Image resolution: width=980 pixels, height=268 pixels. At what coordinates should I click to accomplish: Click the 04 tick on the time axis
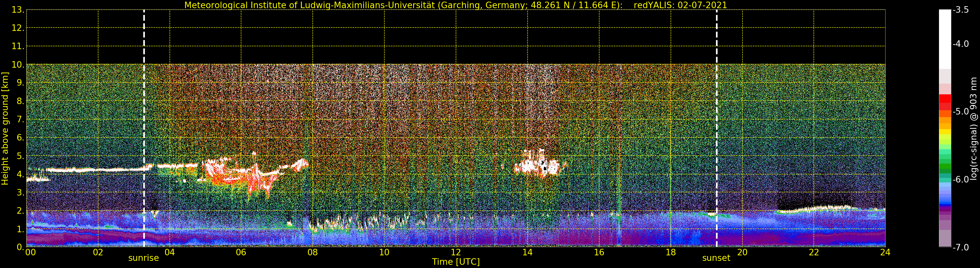pyautogui.click(x=170, y=252)
